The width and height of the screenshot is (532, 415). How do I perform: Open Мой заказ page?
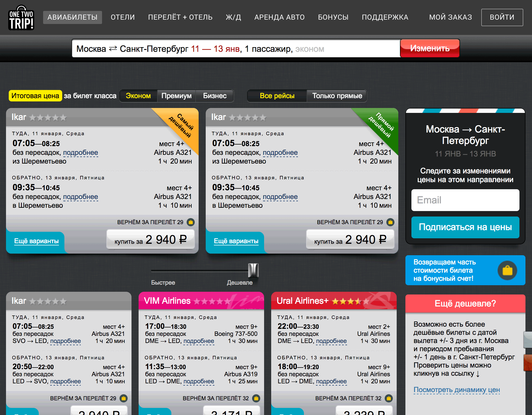coord(451,17)
